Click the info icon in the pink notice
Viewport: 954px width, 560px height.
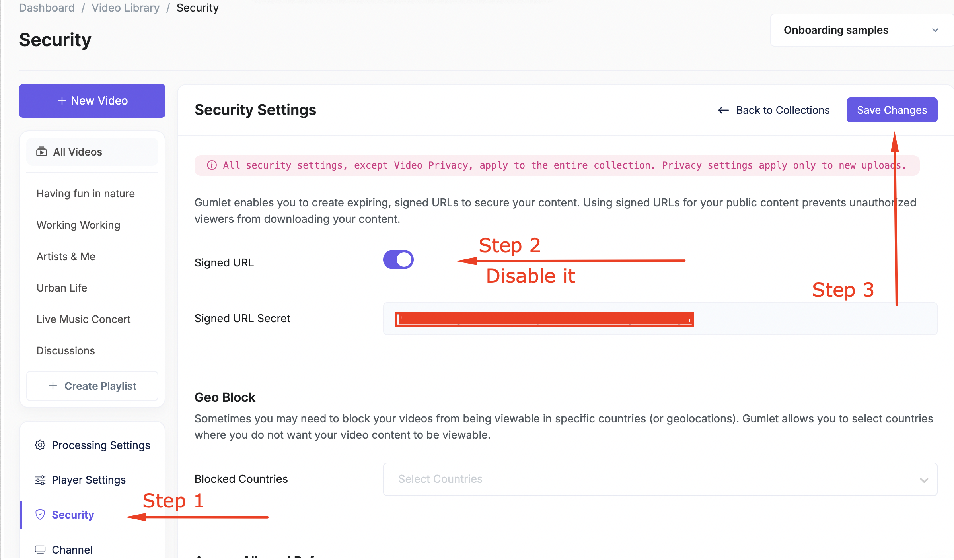point(212,165)
